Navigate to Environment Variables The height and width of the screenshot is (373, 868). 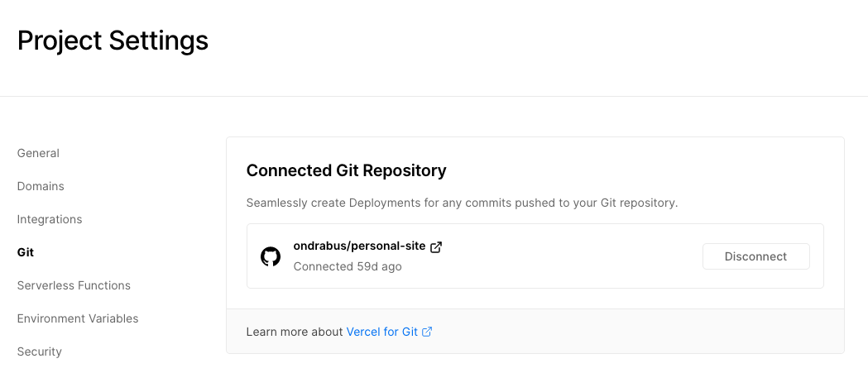(78, 318)
